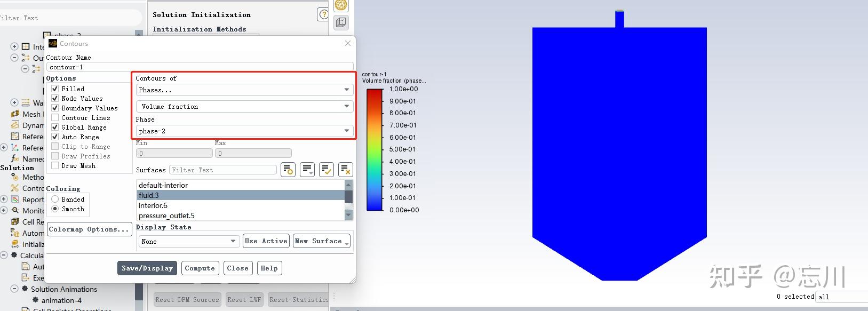This screenshot has width=868, height=311.
Task: Click the Cell Registers tree icon
Action: pyautogui.click(x=15, y=221)
